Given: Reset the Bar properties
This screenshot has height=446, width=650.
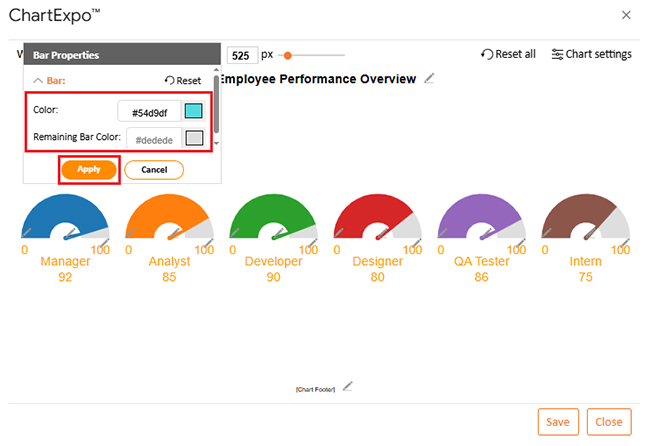Looking at the screenshot, I should pyautogui.click(x=183, y=81).
